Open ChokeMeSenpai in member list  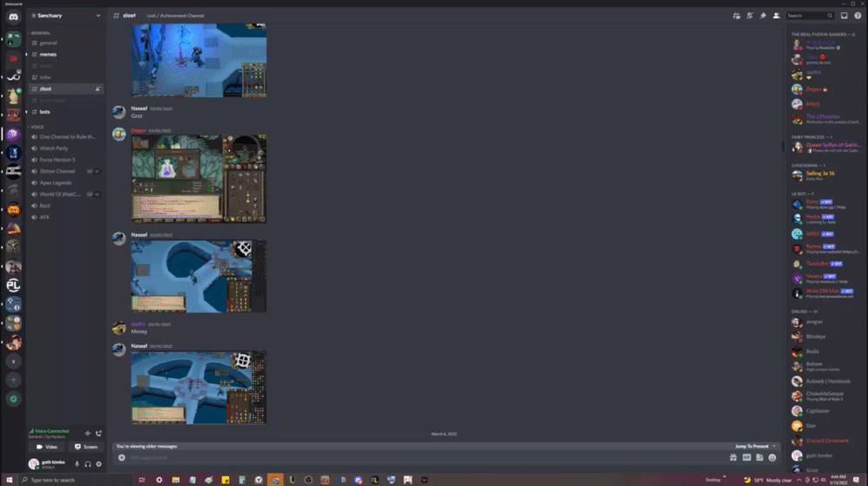(x=825, y=396)
